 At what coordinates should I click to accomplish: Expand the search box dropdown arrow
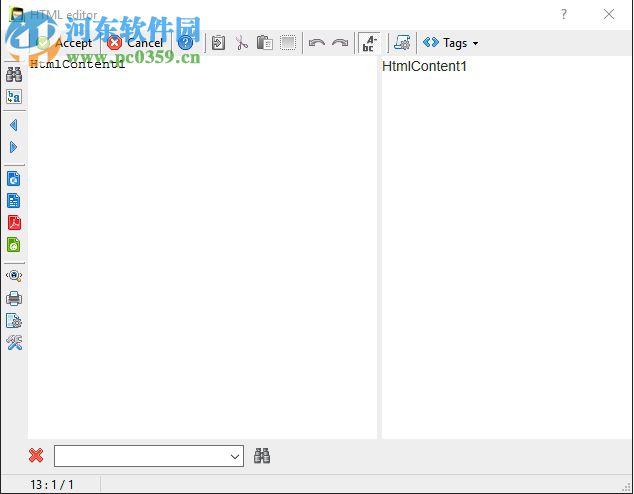coord(235,456)
